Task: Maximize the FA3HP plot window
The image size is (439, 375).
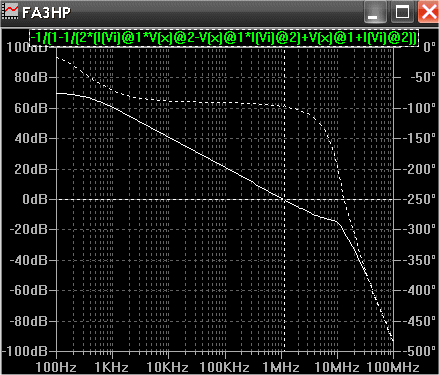Action: pos(402,12)
